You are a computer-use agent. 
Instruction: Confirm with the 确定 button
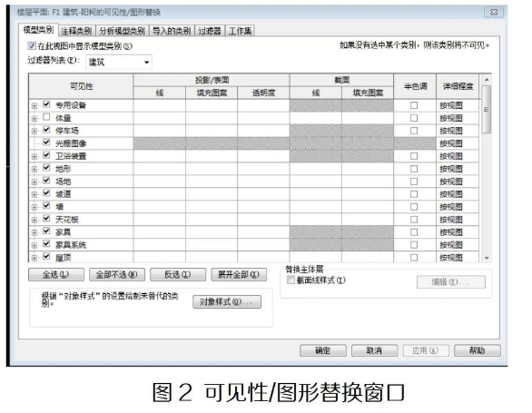323,350
